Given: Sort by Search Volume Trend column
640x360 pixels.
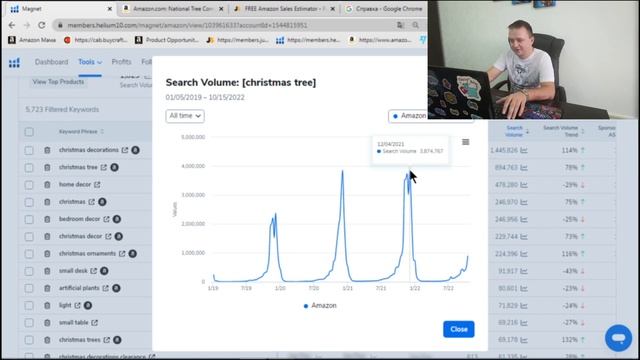Looking at the screenshot, I should (x=563, y=131).
